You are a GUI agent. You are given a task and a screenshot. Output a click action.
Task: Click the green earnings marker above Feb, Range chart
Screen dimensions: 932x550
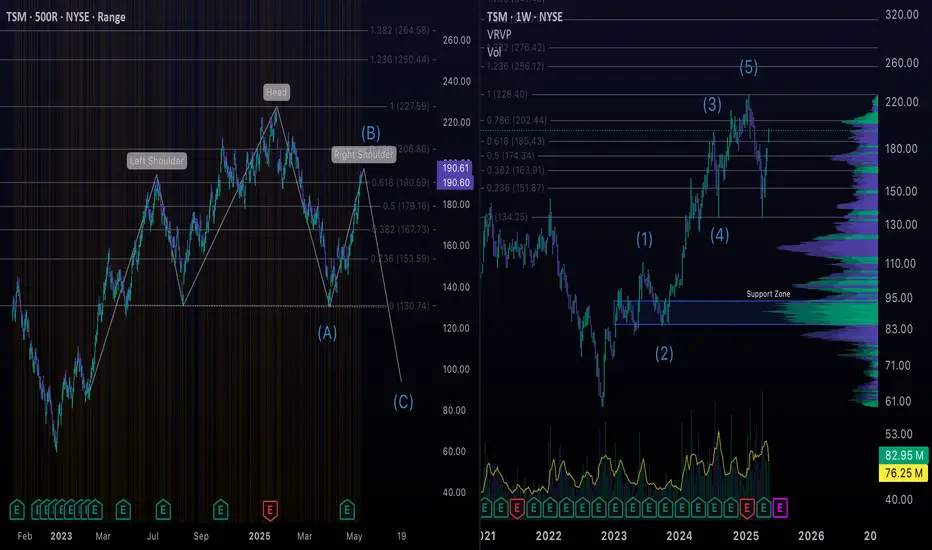coord(17,510)
